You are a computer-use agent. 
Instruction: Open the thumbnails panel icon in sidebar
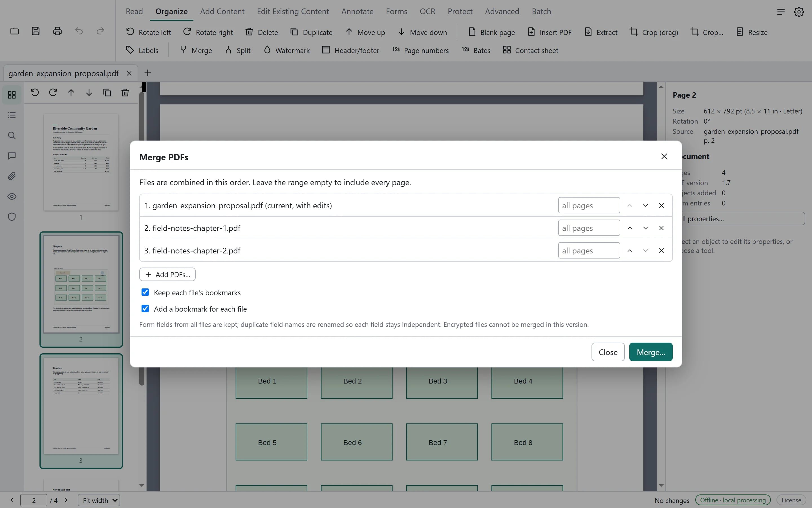12,95
